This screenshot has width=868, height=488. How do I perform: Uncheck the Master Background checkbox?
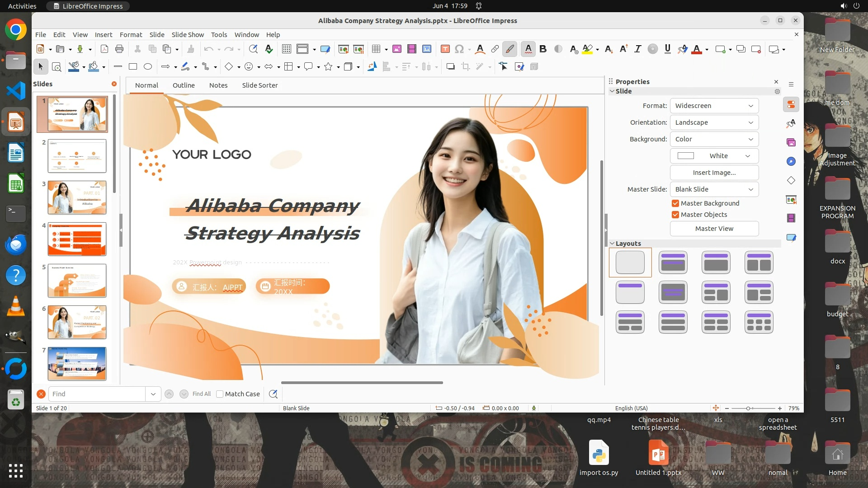[x=675, y=203]
